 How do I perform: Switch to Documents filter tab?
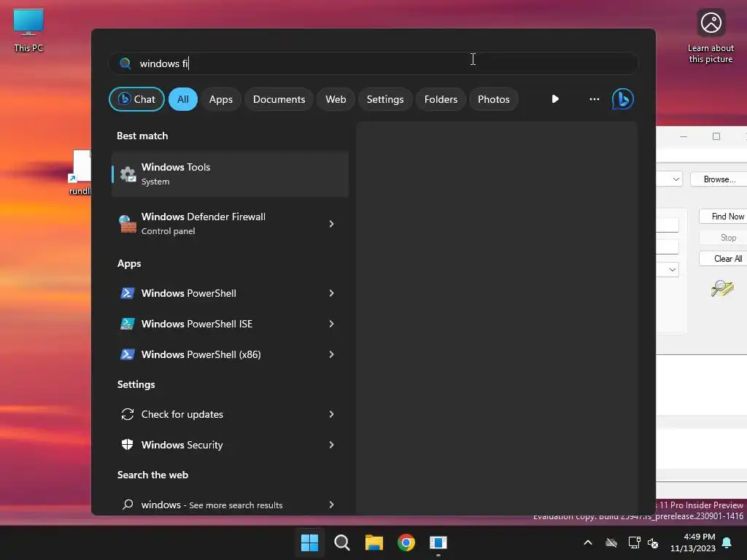pos(279,99)
